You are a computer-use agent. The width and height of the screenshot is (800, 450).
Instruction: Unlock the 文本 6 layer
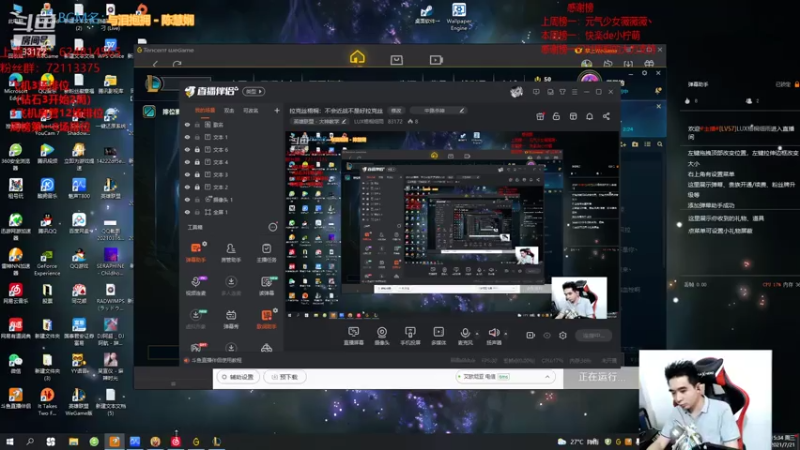click(197, 150)
